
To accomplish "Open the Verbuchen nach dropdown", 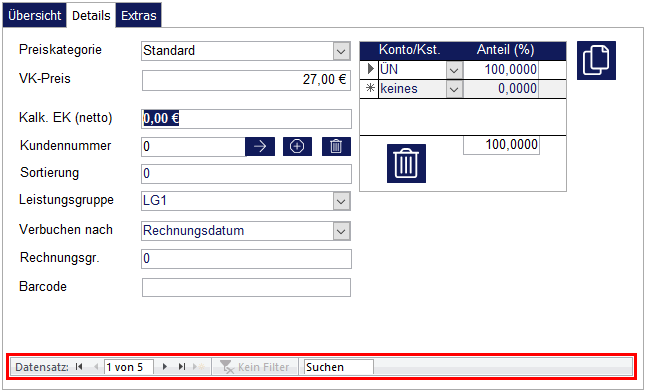I will click(x=341, y=231).
